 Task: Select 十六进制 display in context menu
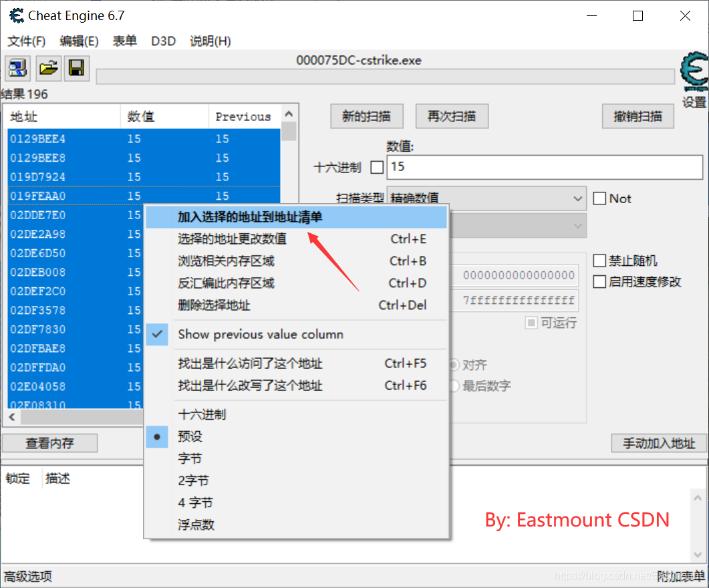[296, 414]
